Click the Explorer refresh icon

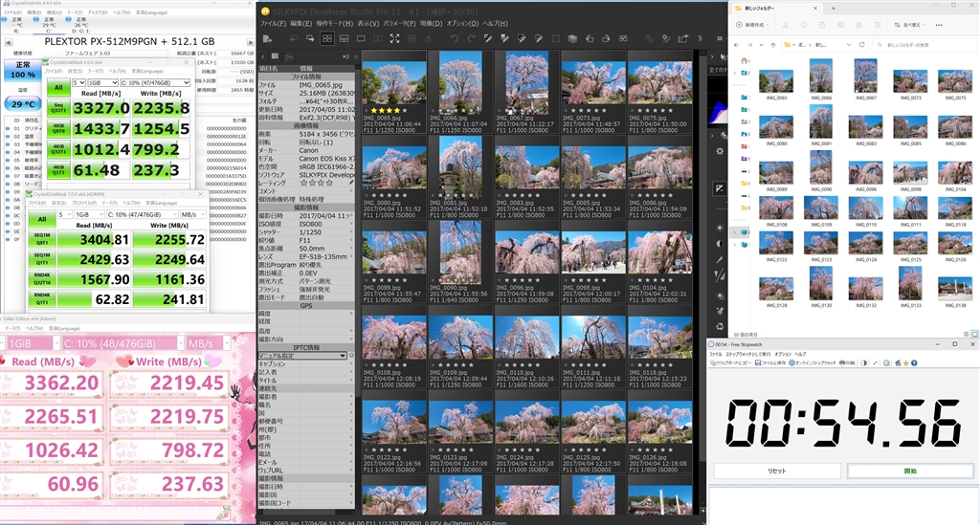click(x=862, y=45)
